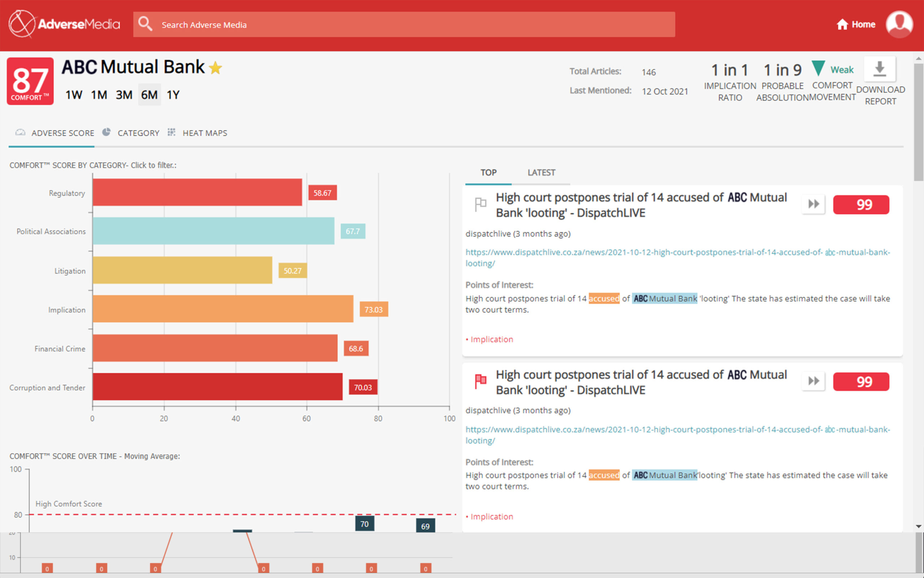Select the 3M time range
Screen dimensions: 924x578
124,95
